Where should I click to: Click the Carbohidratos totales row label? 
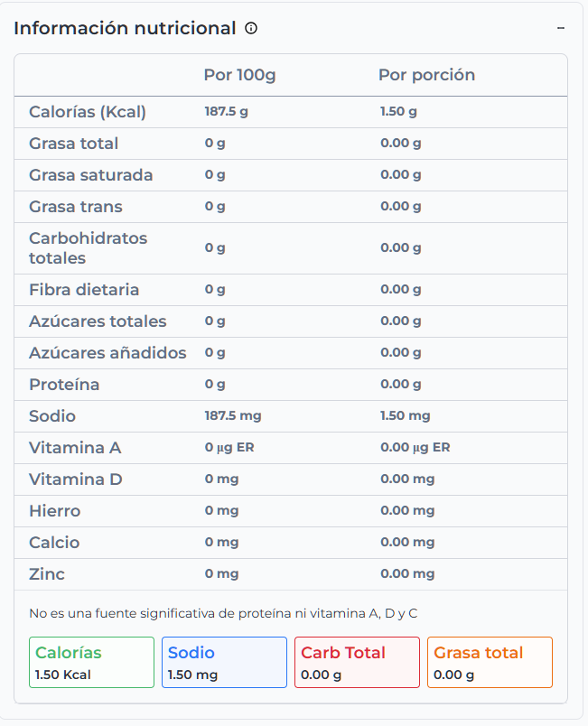[x=88, y=248]
